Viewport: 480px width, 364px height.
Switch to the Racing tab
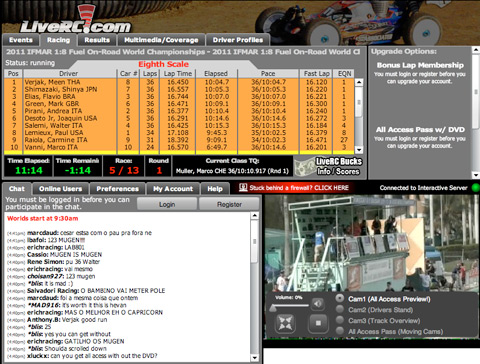click(58, 40)
